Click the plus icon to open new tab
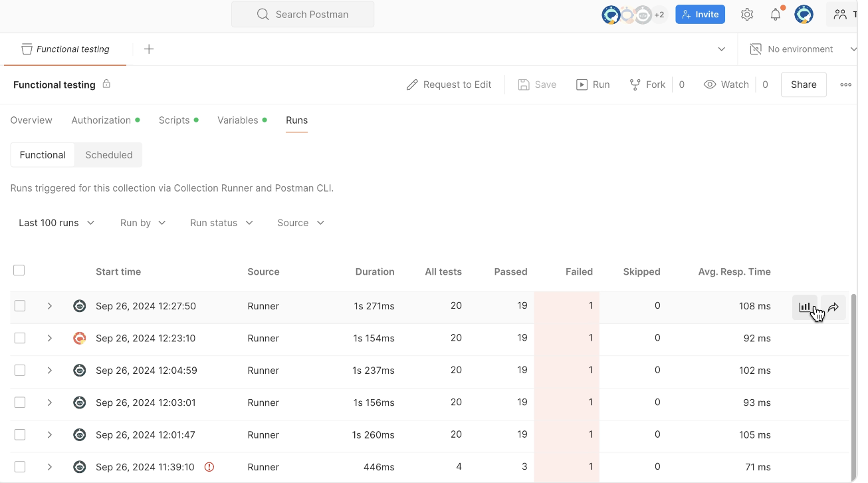Viewport: 868px width, 483px height. tap(149, 49)
